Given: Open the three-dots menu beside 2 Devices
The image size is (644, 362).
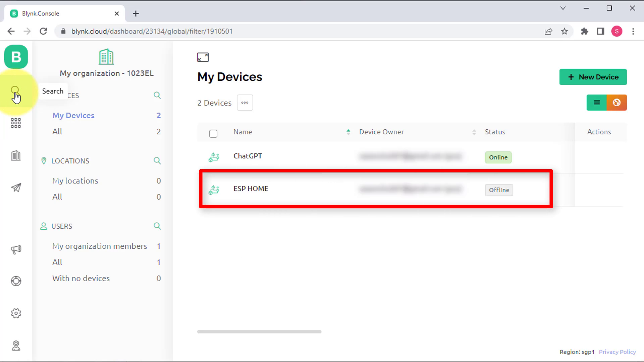Looking at the screenshot, I should [x=245, y=103].
